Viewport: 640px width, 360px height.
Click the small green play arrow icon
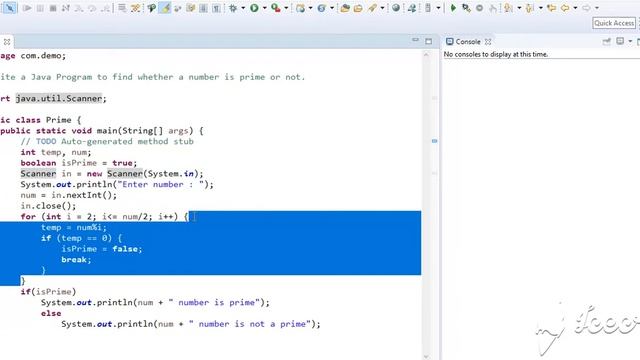(x=453, y=8)
